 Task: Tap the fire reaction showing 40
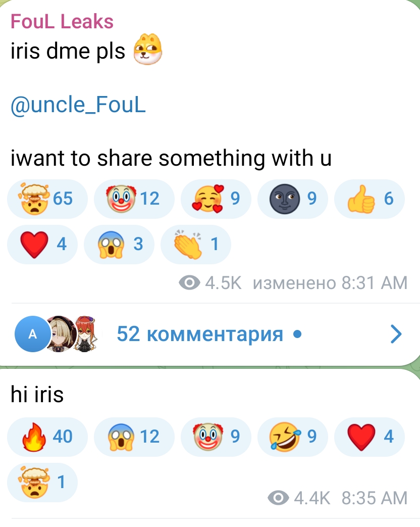(x=46, y=436)
